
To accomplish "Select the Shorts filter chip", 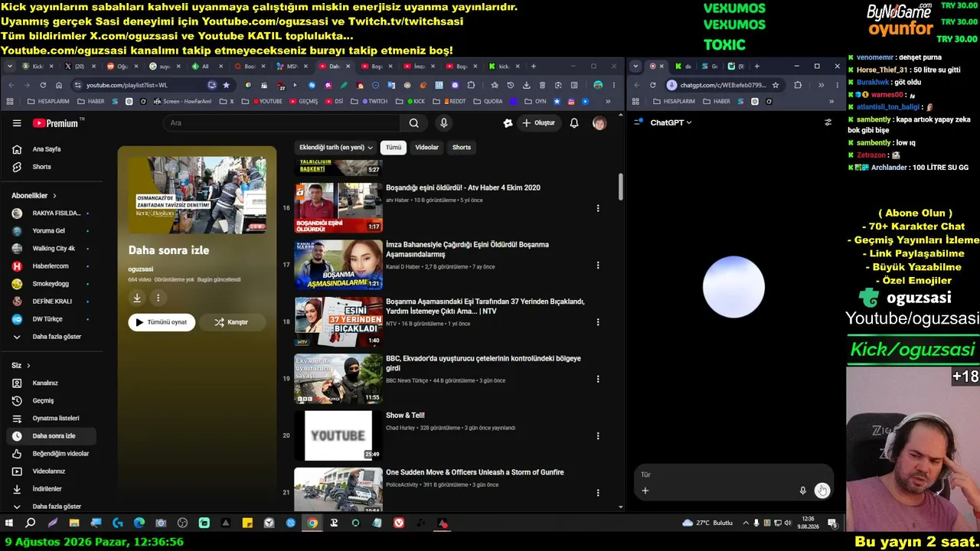I will 462,147.
